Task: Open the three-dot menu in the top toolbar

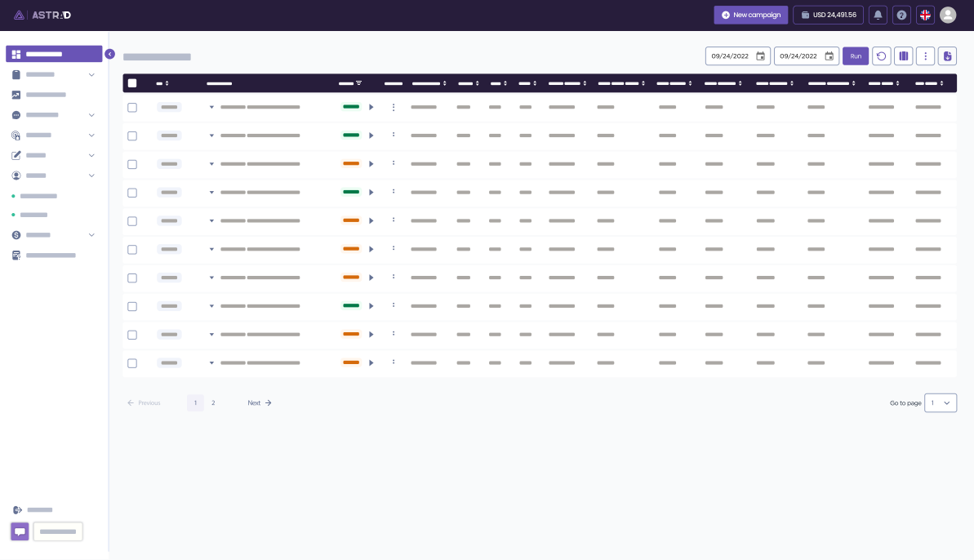Action: [x=926, y=56]
